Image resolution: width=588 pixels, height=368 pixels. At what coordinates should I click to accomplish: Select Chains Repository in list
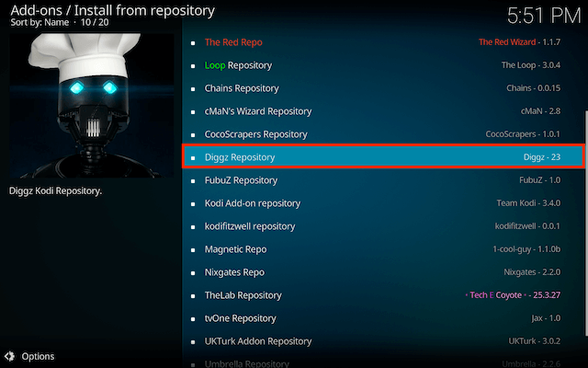click(x=383, y=88)
